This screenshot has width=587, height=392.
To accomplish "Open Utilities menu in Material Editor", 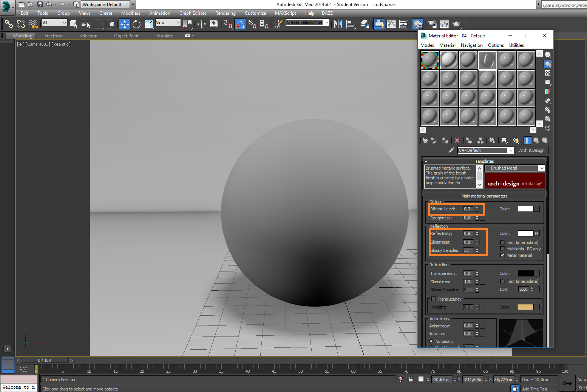I will [x=516, y=45].
